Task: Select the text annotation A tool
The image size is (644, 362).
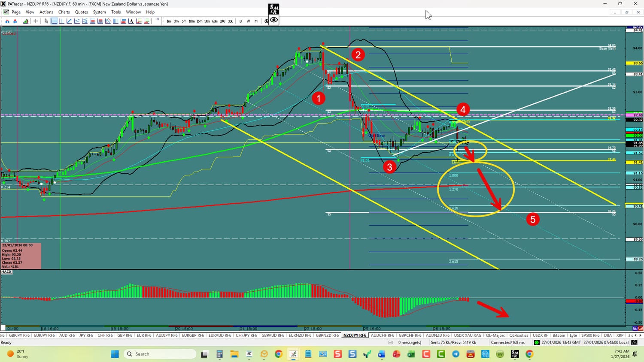Action: [x=131, y=21]
